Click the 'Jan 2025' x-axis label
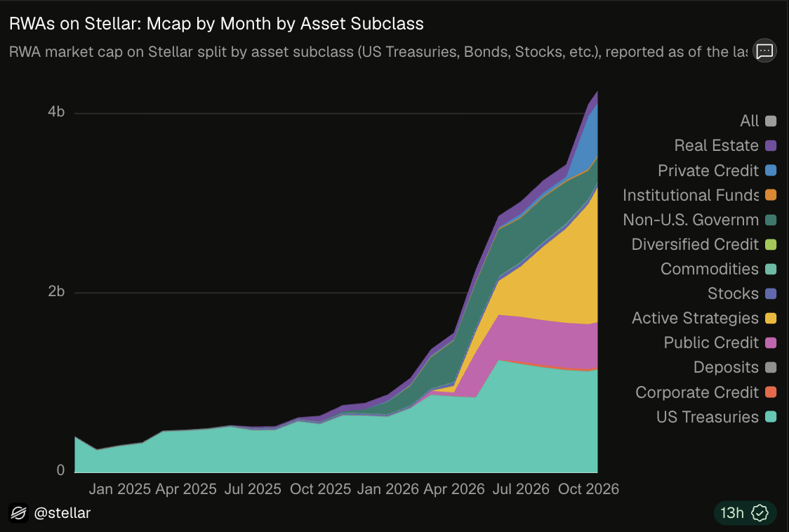Screen dimensions: 789x532 click(120, 489)
